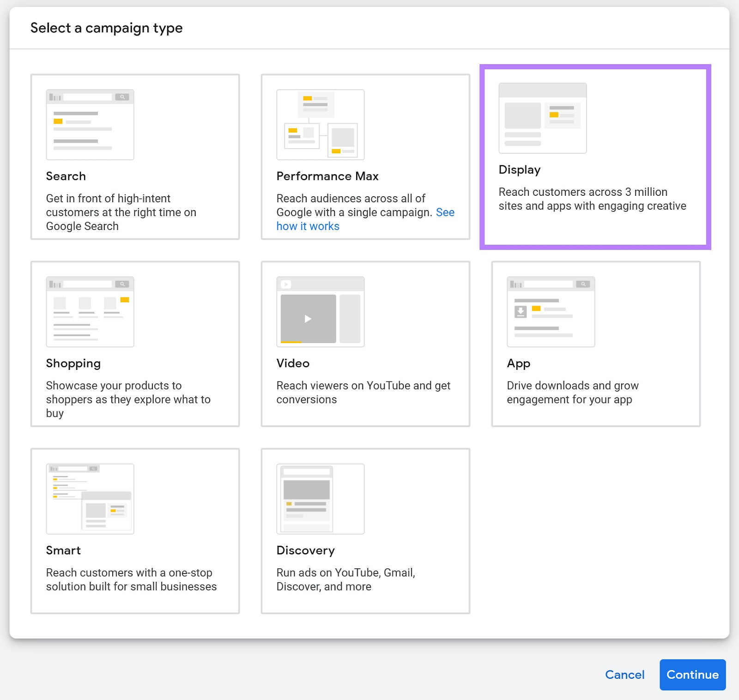Click the Smart campaign illustration icon
Image resolution: width=739 pixels, height=700 pixels.
click(90, 499)
